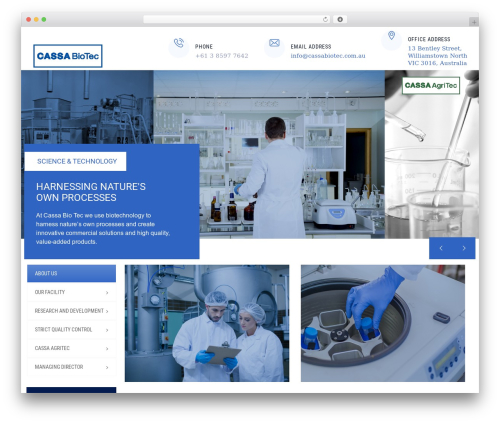Open the two lab workers clipboard image
Viewport: 500px width, 423px height.
pyautogui.click(x=207, y=323)
